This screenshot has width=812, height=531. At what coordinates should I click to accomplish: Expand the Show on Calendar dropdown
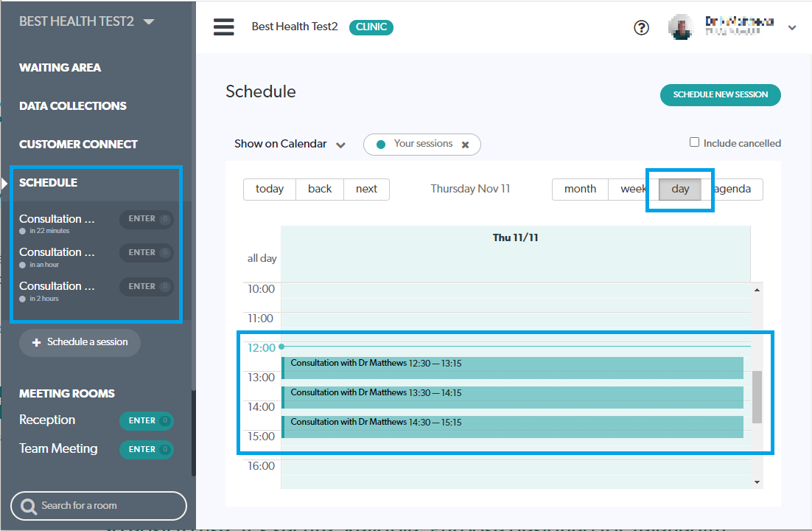coord(340,145)
